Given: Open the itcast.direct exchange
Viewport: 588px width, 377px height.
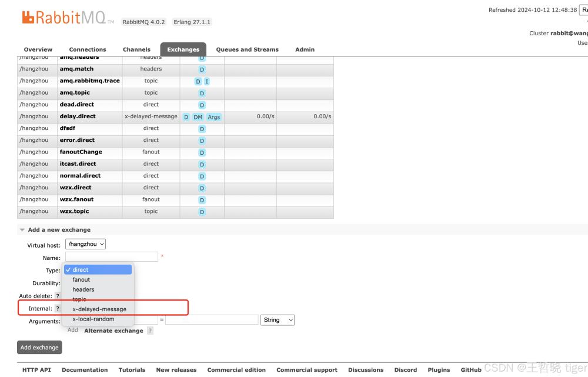Looking at the screenshot, I should tap(78, 164).
